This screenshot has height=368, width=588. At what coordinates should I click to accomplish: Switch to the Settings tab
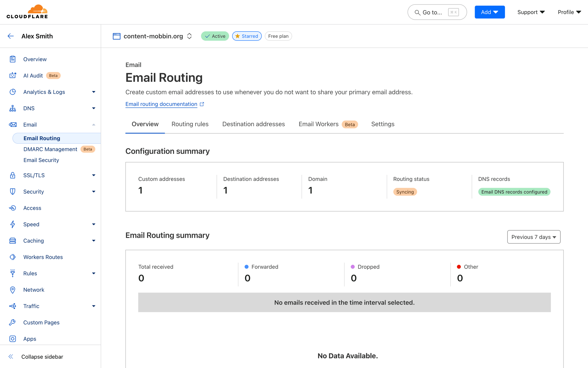[x=383, y=124]
